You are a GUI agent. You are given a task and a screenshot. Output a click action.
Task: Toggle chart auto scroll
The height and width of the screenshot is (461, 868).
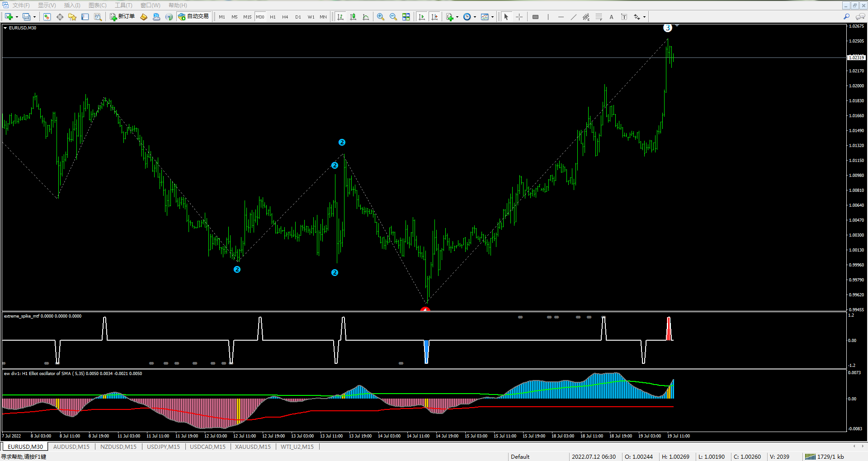click(x=422, y=17)
